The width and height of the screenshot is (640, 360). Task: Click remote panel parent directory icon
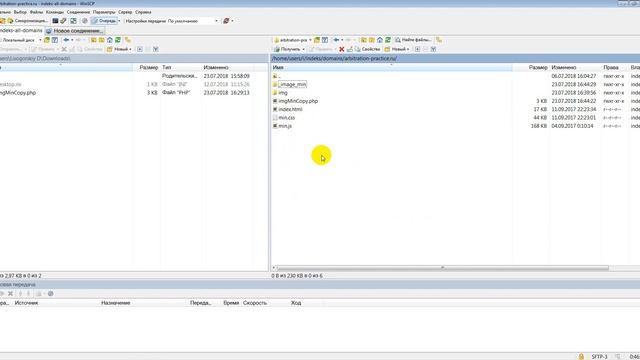pos(363,40)
